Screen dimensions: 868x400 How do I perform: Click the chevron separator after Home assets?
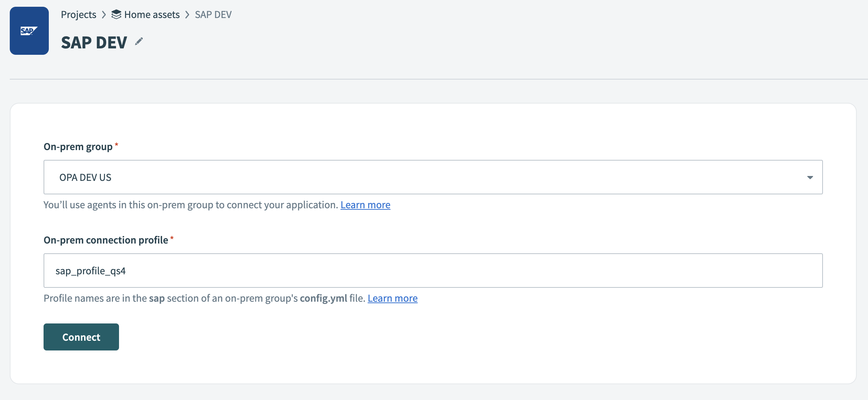point(187,15)
